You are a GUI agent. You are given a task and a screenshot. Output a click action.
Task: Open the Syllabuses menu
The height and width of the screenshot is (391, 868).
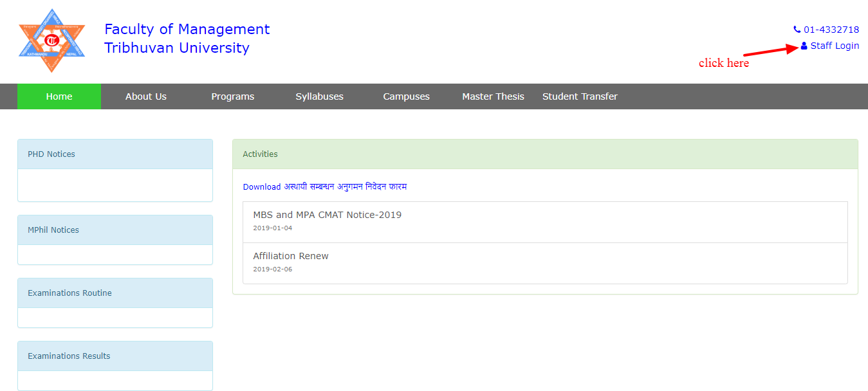click(319, 96)
